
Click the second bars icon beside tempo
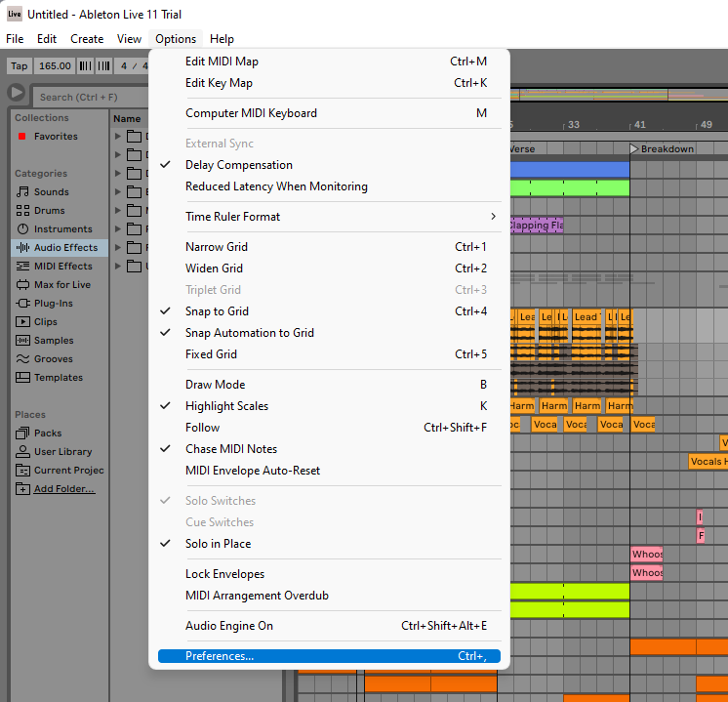104,66
